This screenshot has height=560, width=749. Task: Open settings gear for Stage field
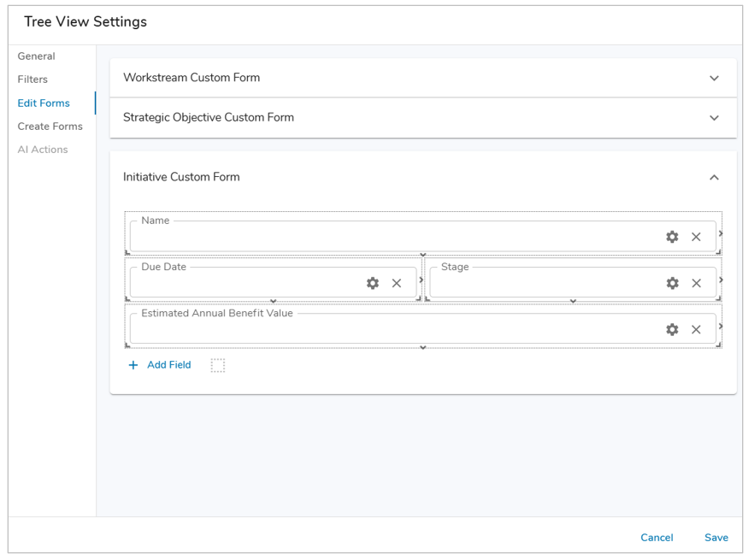(x=672, y=283)
